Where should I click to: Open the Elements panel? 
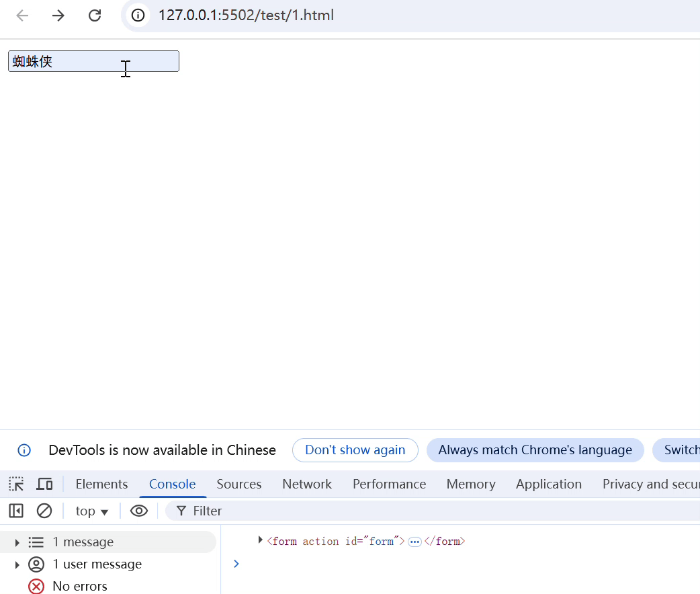click(101, 484)
